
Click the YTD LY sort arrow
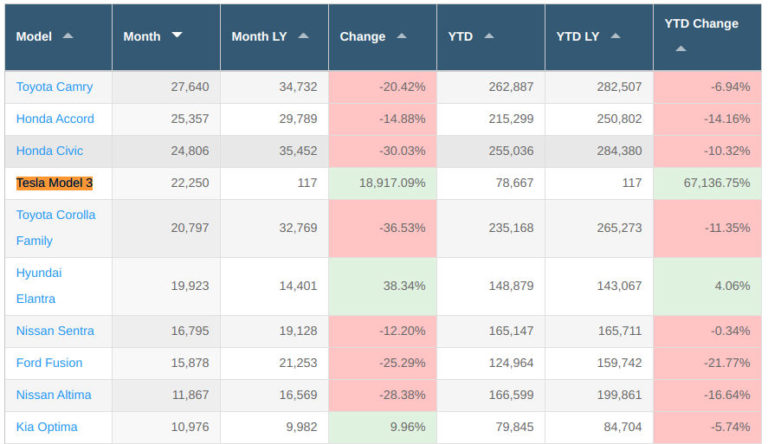point(616,36)
